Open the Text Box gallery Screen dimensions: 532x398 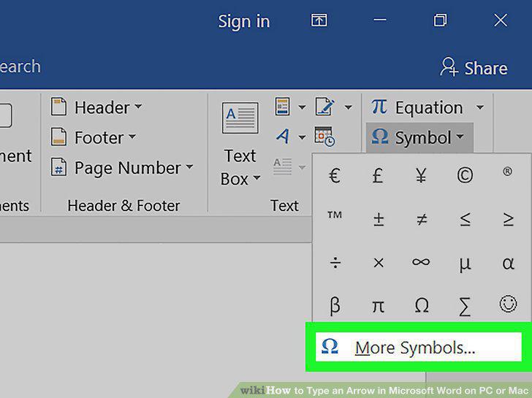240,144
